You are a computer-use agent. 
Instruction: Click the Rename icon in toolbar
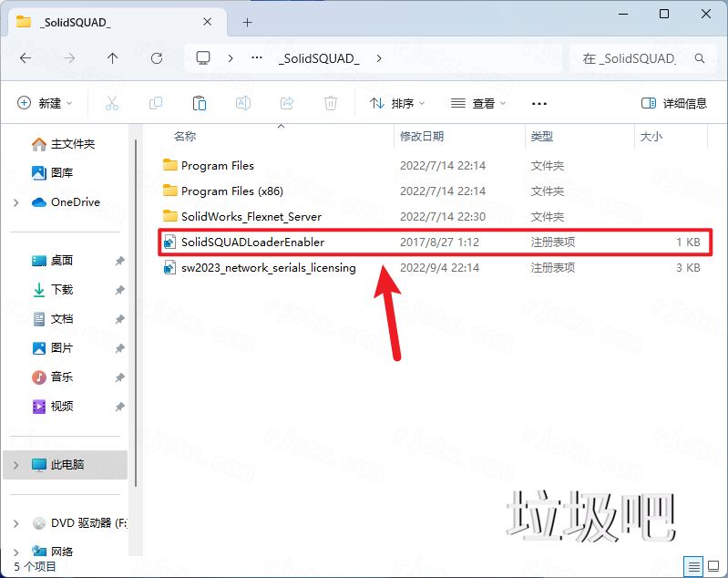(x=243, y=103)
